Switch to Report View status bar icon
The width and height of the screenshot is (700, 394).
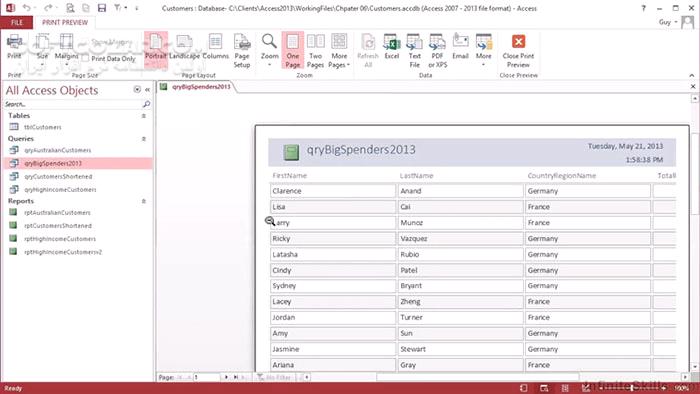(524, 388)
